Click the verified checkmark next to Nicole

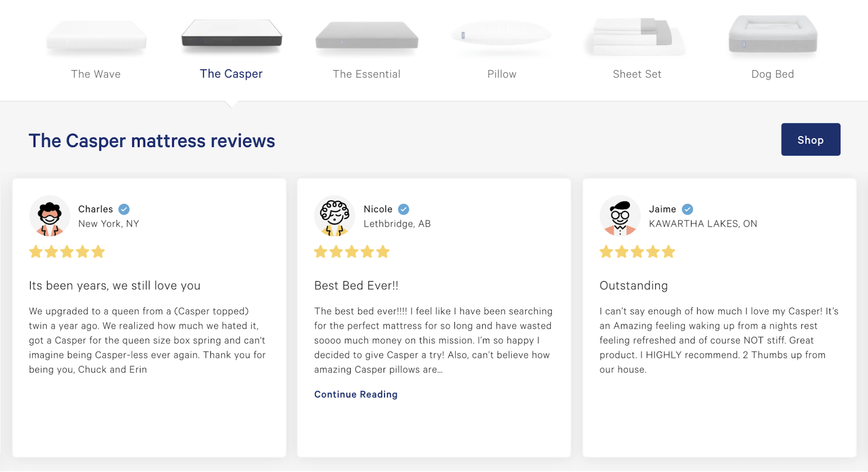[x=404, y=209]
